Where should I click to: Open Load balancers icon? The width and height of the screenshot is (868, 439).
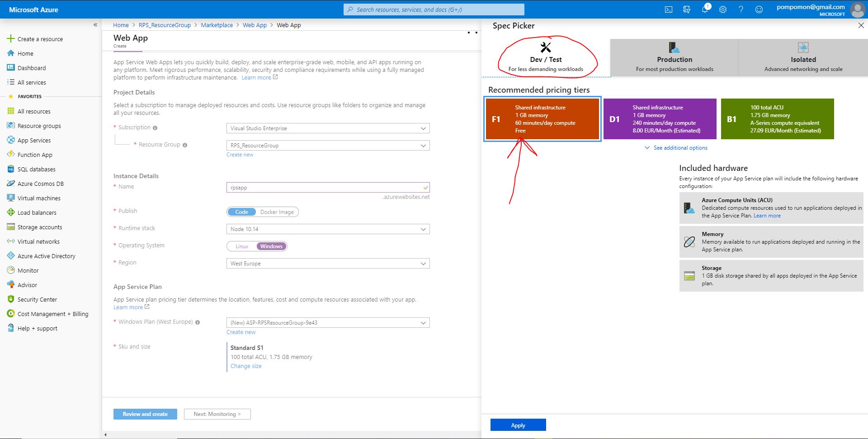11,212
